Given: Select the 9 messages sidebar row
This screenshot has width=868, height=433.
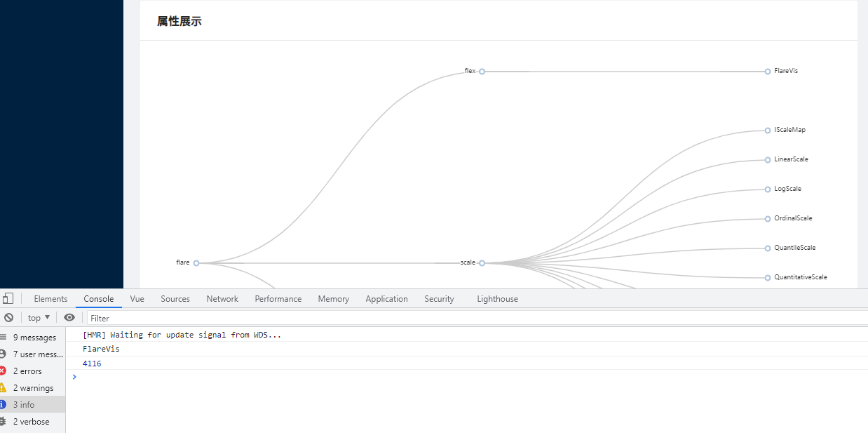Looking at the screenshot, I should (x=32, y=338).
